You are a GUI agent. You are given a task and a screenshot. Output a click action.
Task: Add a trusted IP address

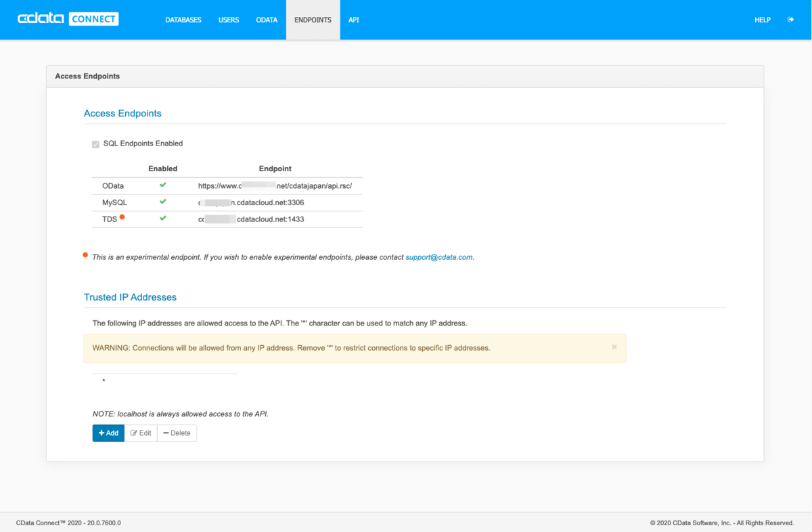(x=108, y=433)
